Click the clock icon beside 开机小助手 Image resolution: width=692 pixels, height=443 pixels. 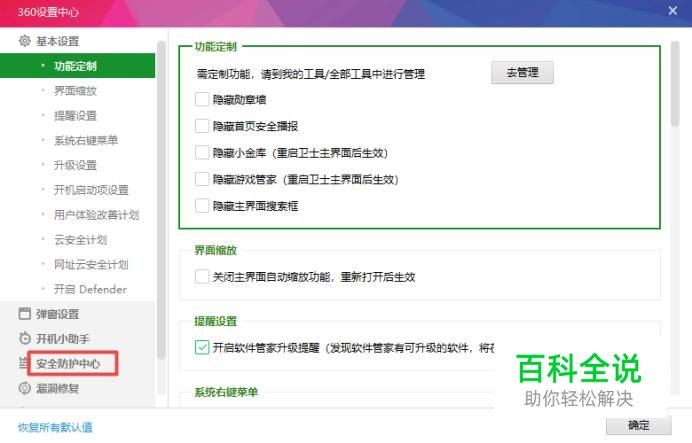point(25,338)
